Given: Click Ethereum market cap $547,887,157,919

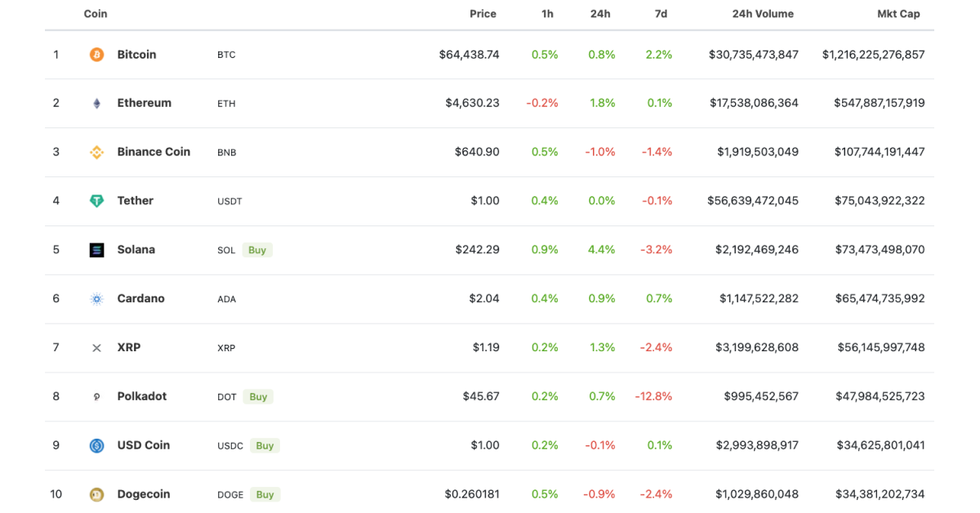Looking at the screenshot, I should 880,103.
